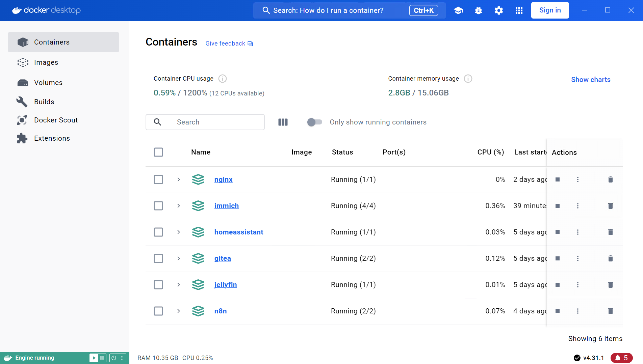The width and height of the screenshot is (643, 364).
Task: Open the Give feedback link
Action: click(x=229, y=44)
